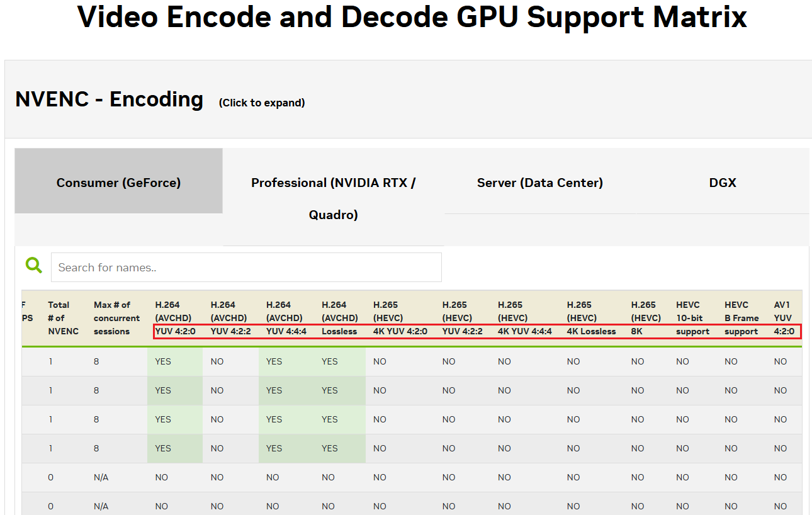This screenshot has height=515, width=812.
Task: Select the H.264 (AVCHD) YUV 4:4:4 column header
Action: (286, 318)
